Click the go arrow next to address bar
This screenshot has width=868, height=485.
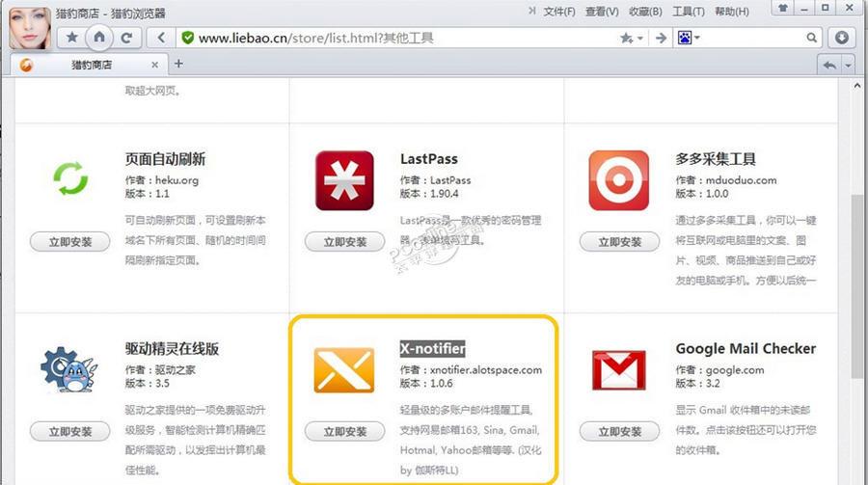[661, 38]
